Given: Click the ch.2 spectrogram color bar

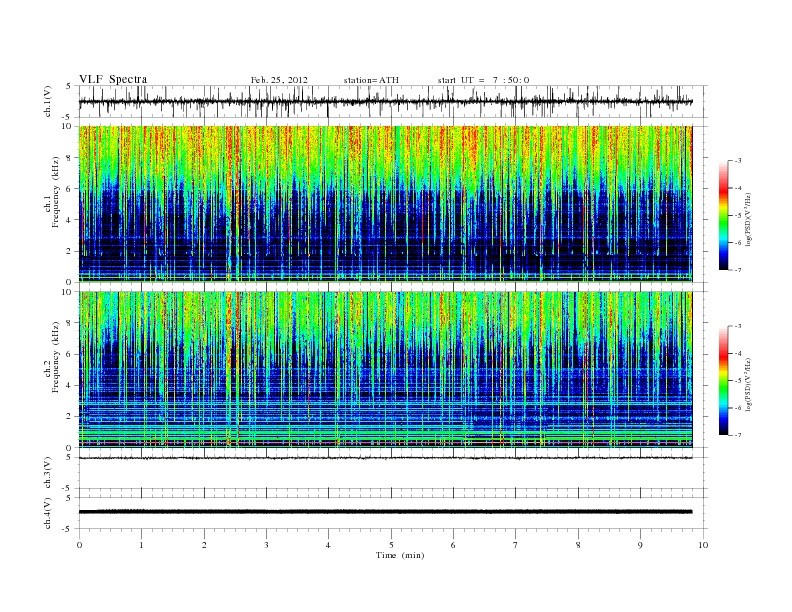Looking at the screenshot, I should click(x=723, y=380).
